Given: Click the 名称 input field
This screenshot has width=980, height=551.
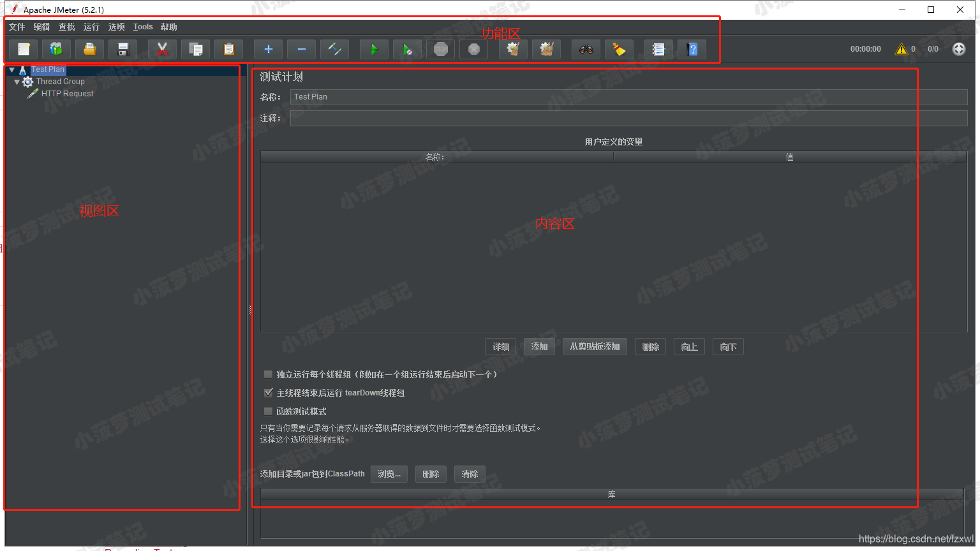Looking at the screenshot, I should pos(629,97).
